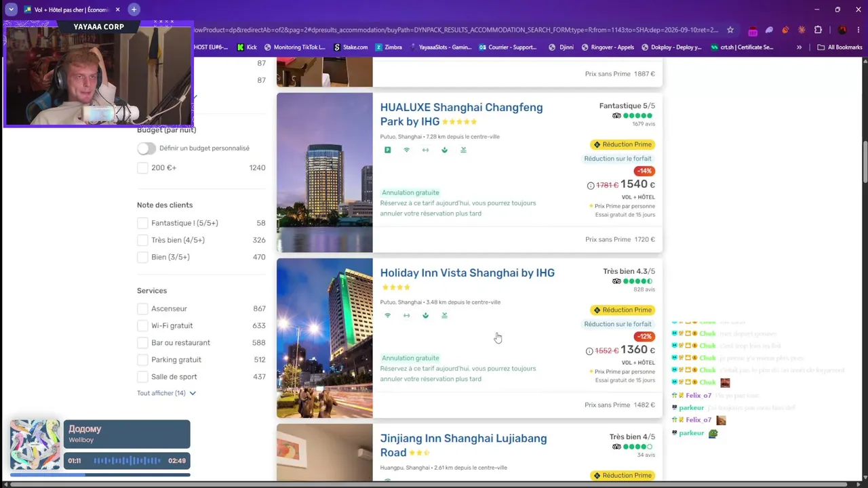Open HUALUXE Shanghai Changfeng Park by IHG
Screen dimensions: 868x488
461,115
